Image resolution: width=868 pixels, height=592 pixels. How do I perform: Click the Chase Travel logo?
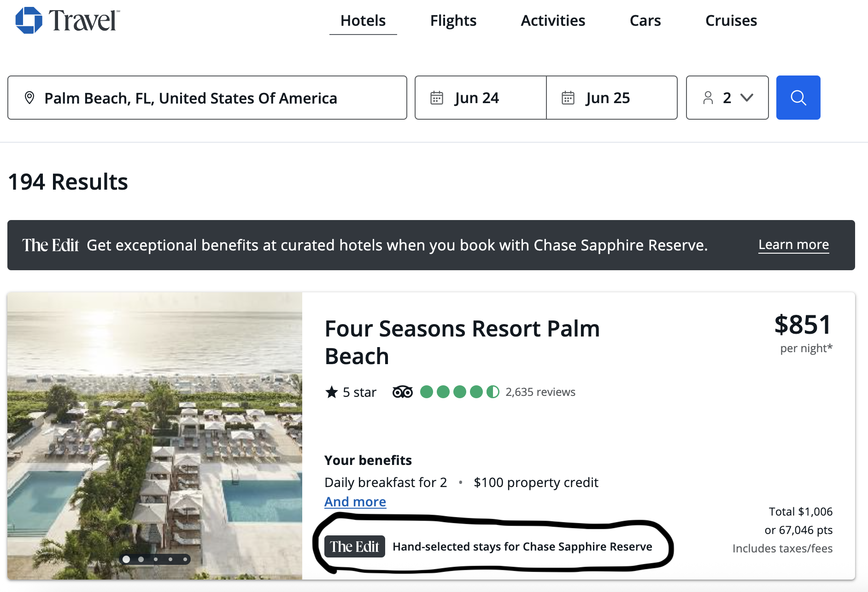[x=67, y=21]
